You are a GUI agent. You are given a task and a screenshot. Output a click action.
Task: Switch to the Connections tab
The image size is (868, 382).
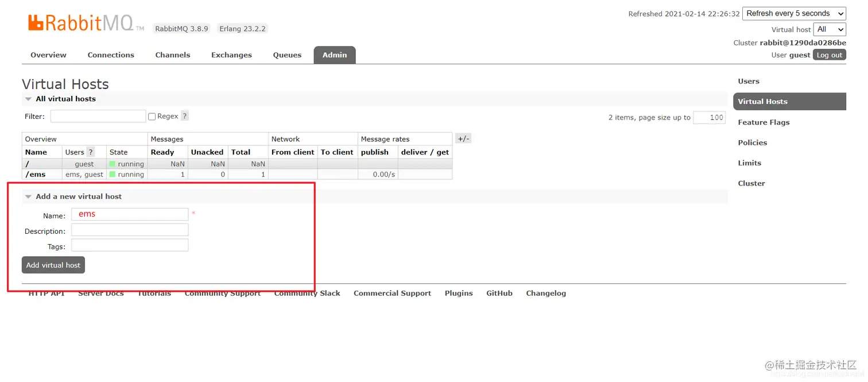[111, 55]
